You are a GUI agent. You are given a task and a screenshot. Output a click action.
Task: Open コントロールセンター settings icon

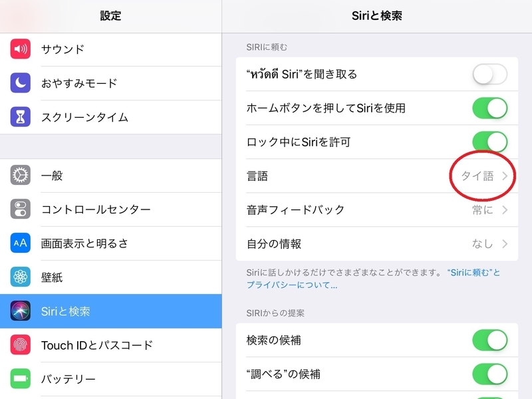(19, 208)
